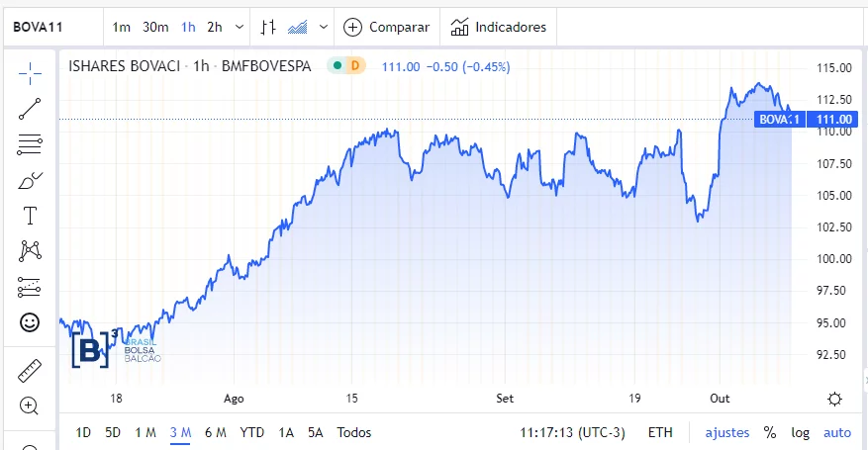Activate the zoom in tool
This screenshot has height=450, width=868.
(29, 406)
